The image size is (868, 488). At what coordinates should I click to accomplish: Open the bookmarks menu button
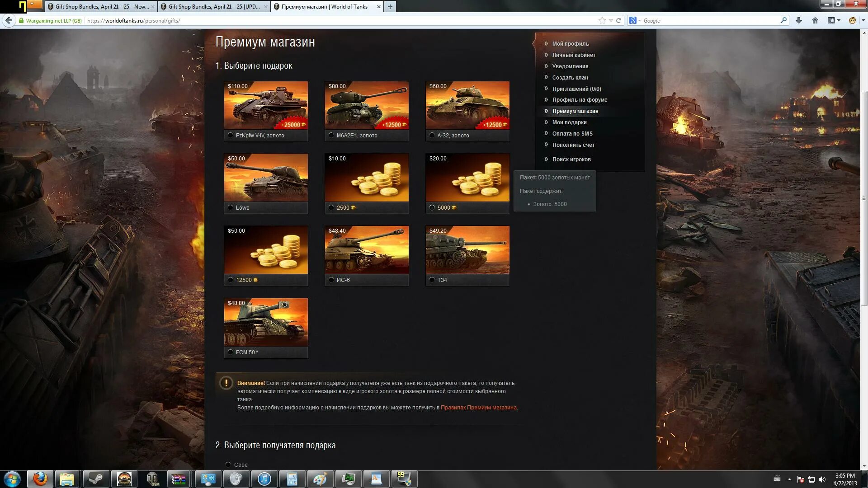834,20
